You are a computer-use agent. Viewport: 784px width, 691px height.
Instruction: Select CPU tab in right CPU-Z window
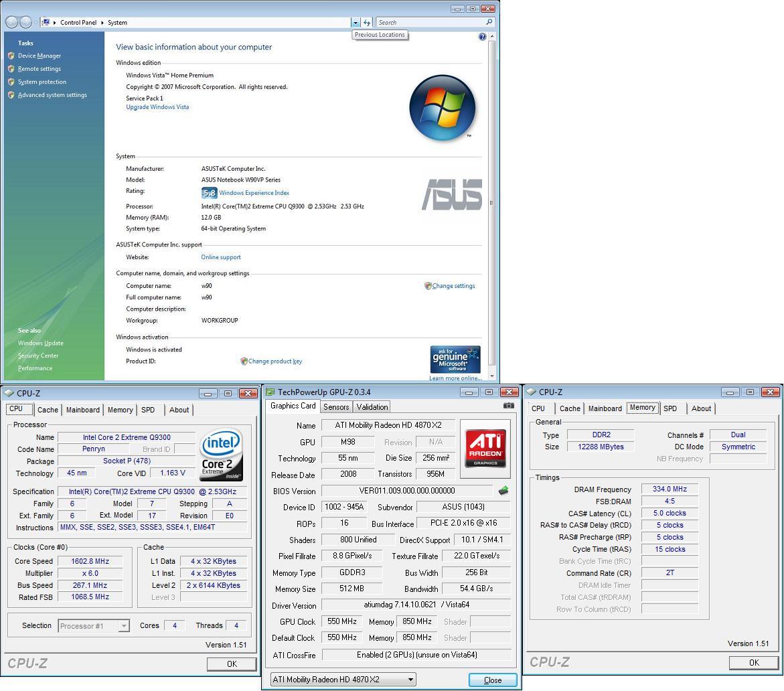pos(538,408)
